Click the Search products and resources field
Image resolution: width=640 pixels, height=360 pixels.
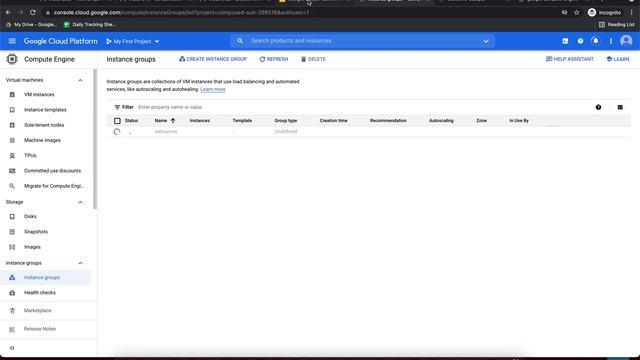[363, 41]
